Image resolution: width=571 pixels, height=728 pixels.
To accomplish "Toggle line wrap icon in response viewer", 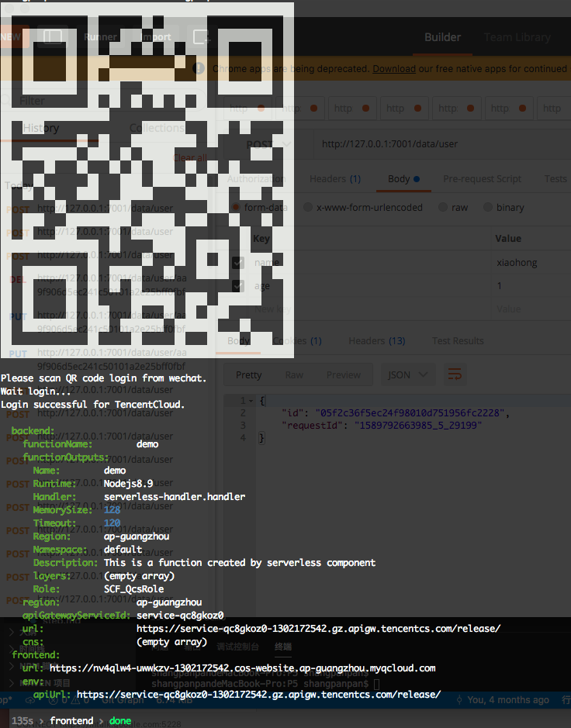I will tap(455, 374).
